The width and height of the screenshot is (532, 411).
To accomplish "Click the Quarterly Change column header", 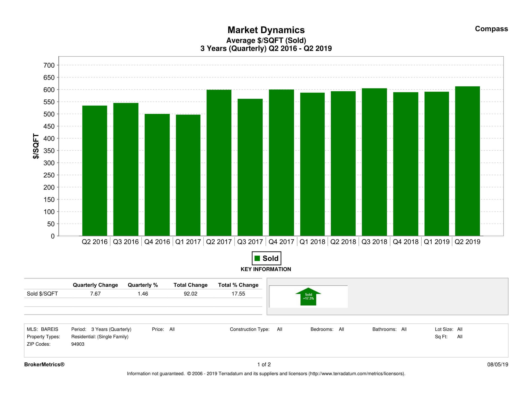I will point(95,285).
